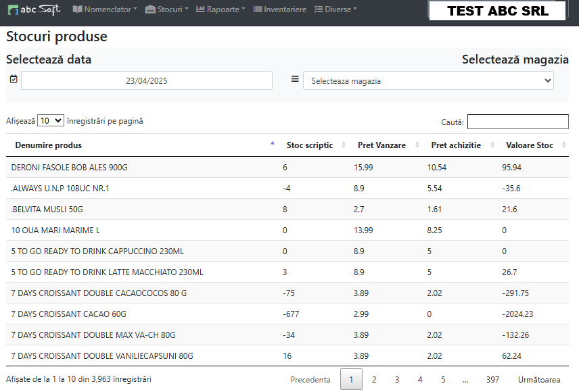Screen dimensions: 579x392
Task: Click the abc Soft logo
Action: click(34, 10)
